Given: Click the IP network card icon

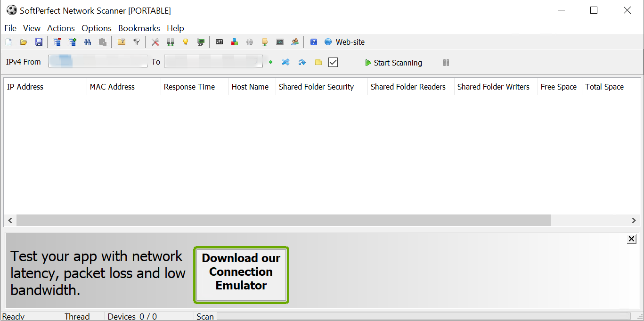Looking at the screenshot, I should pos(201,42).
